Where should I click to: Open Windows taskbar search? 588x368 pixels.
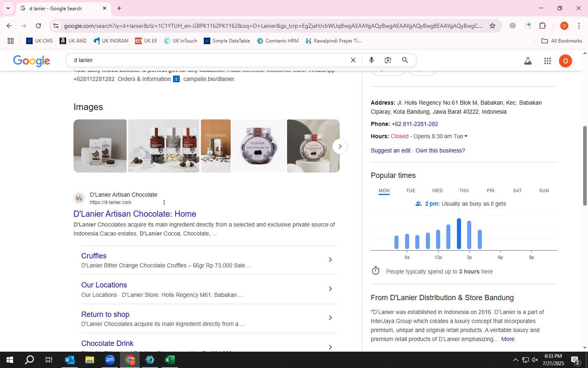tap(29, 360)
